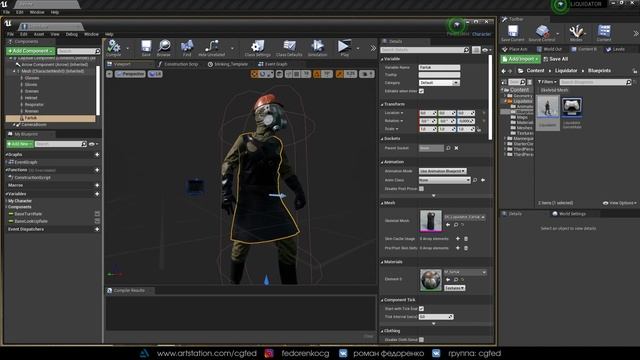Viewport: 640px width, 360px height.
Task: Open Class Settings from toolbar
Action: tap(258, 48)
